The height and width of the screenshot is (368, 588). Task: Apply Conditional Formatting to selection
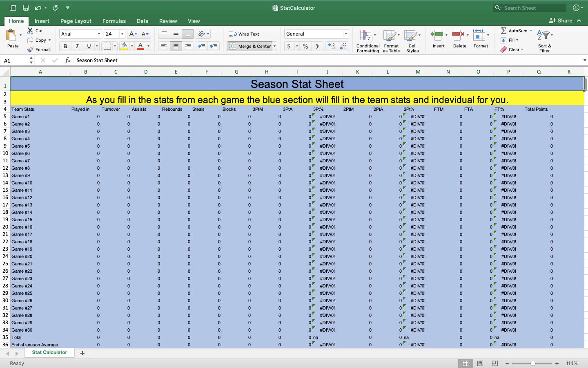(367, 39)
